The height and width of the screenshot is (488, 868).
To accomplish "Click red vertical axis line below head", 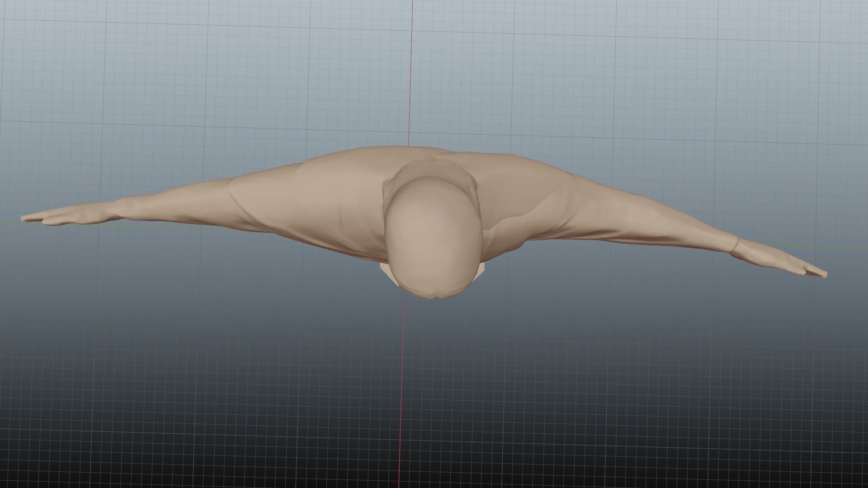I will pyautogui.click(x=401, y=384).
